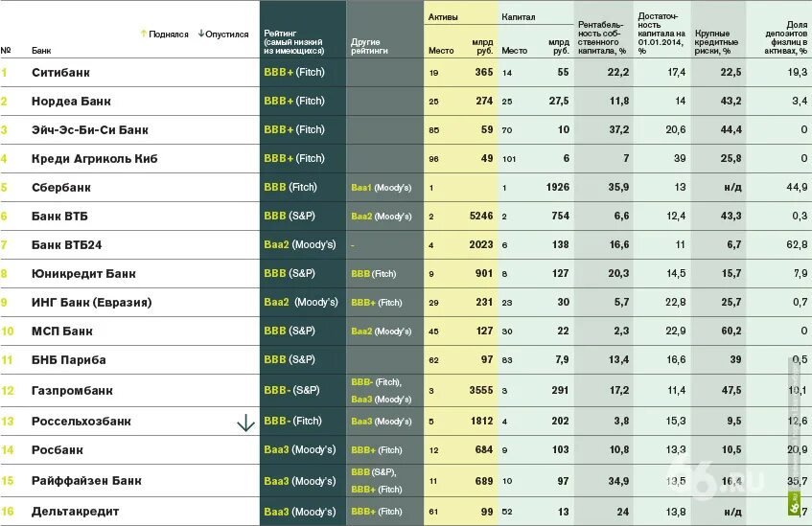Click credit risk 60,2 for МСП Банк

731,331
